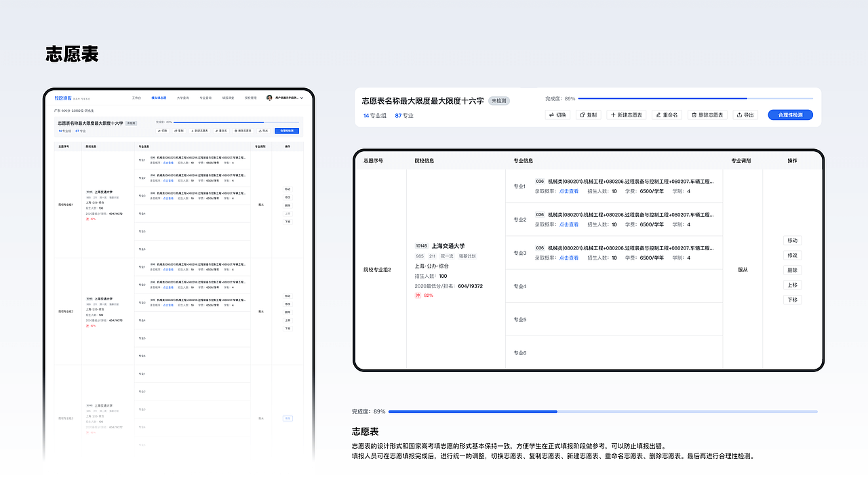The image size is (868, 488).
Task: Open 点击查看 link in enlarged 专业3 row
Action: coord(569,258)
